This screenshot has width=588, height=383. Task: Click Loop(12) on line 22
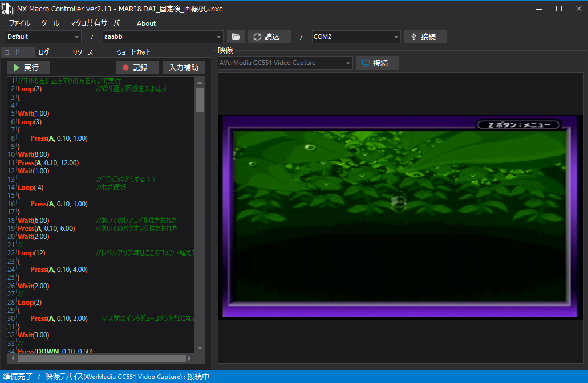pos(31,253)
